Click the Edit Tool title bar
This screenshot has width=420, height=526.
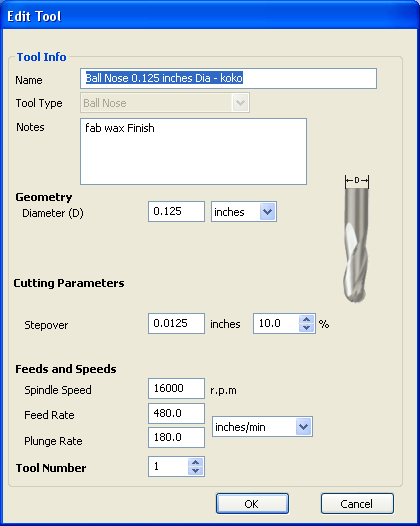pos(210,16)
